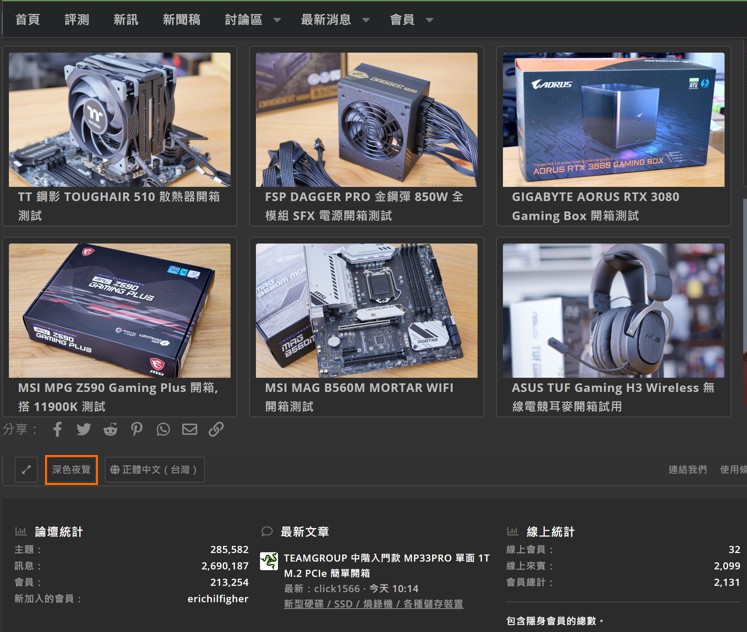Click the Razer avatar beside the TEAMGROUP post
Screen dimensions: 747x632
[x=269, y=561]
